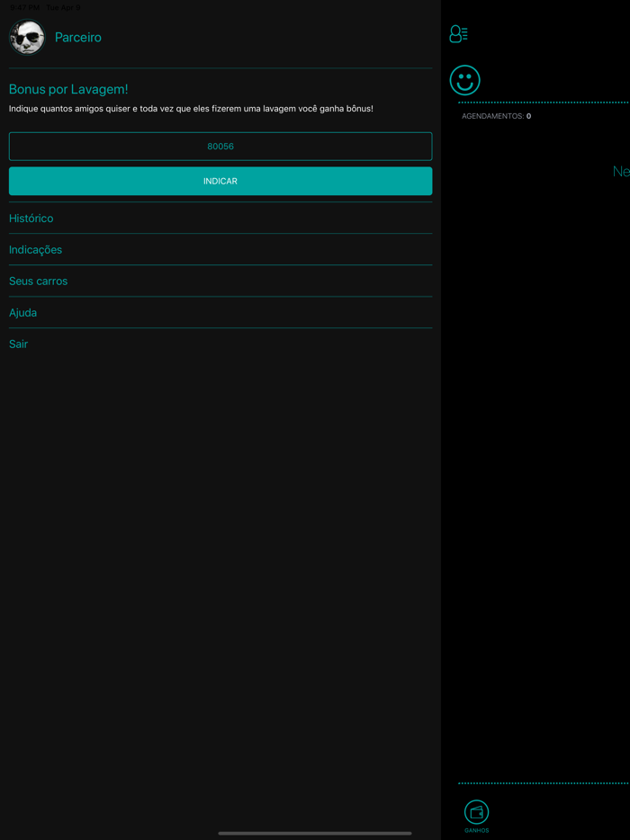Click the referral code field showing 80056
The height and width of the screenshot is (840, 630).
coord(220,147)
